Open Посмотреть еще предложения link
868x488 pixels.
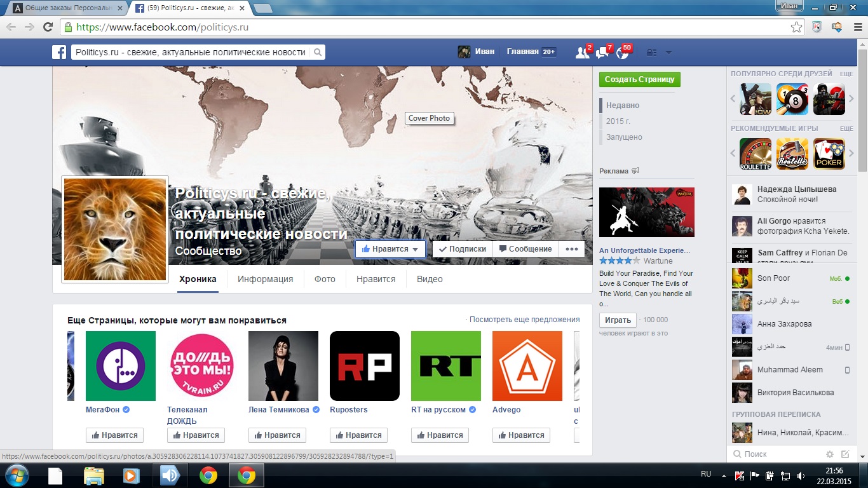[x=524, y=320]
